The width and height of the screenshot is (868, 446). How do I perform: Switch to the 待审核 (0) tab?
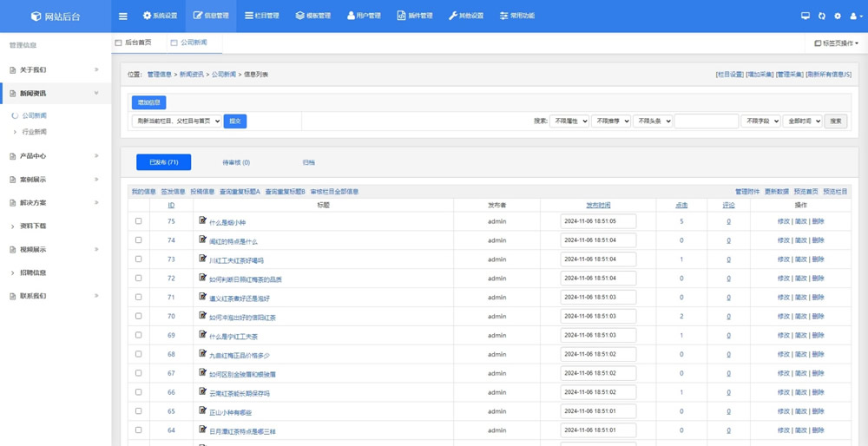[x=235, y=162]
